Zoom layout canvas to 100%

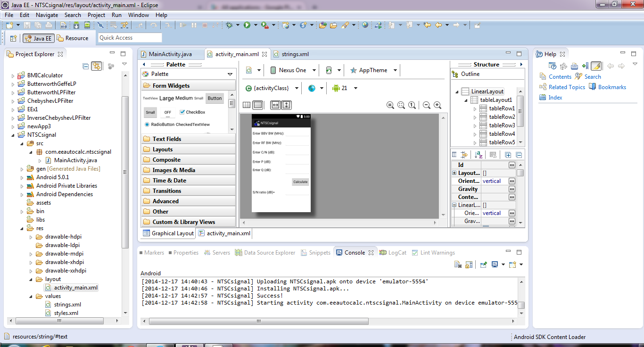[x=412, y=105]
